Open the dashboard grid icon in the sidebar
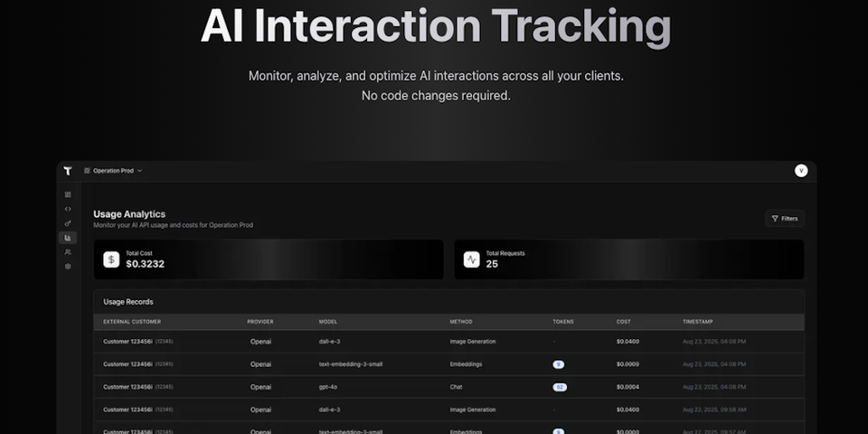The height and width of the screenshot is (434, 868). pos(68,195)
